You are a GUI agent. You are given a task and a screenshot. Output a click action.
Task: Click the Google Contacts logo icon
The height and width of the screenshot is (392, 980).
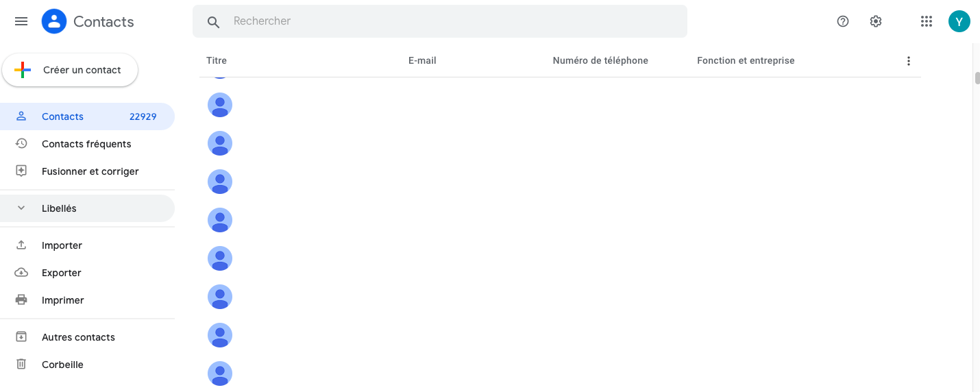click(x=54, y=21)
